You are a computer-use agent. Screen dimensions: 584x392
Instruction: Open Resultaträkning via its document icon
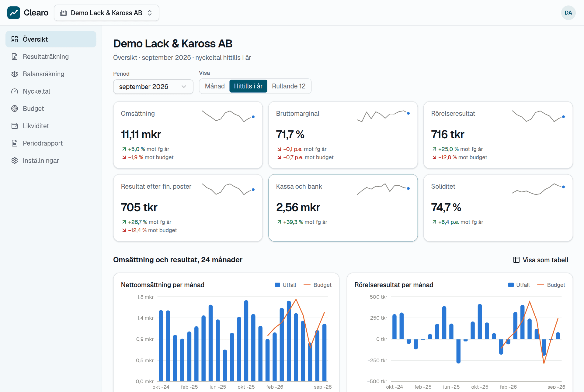pos(15,57)
